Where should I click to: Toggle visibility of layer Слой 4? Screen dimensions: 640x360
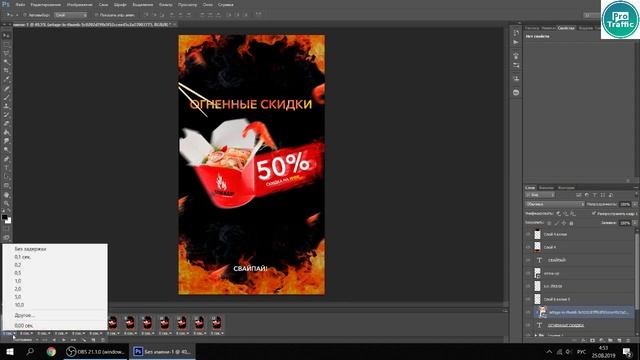coord(528,247)
